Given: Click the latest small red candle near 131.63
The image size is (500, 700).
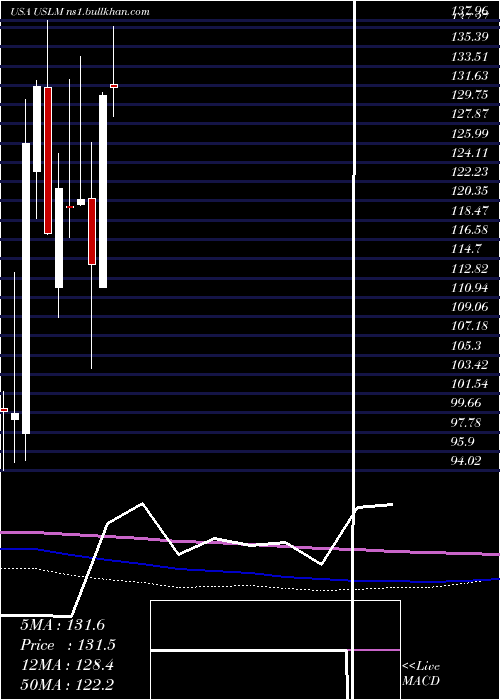Looking at the screenshot, I should coord(114,86).
